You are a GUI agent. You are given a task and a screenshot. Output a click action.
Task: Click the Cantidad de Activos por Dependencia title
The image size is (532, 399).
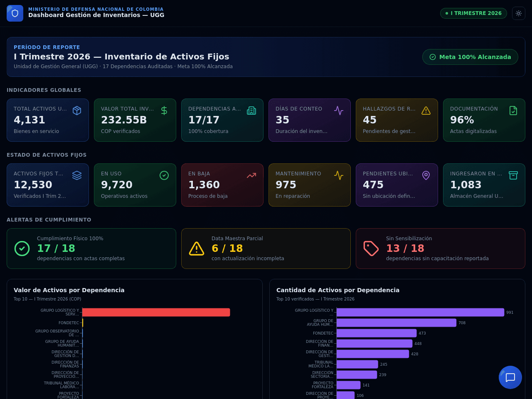pyautogui.click(x=338, y=290)
